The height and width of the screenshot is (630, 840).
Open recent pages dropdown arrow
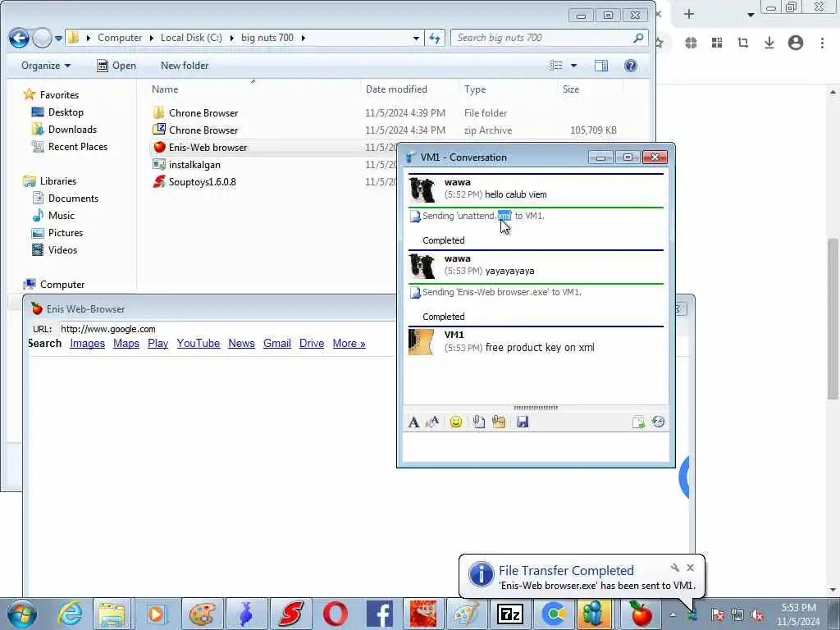click(x=58, y=38)
